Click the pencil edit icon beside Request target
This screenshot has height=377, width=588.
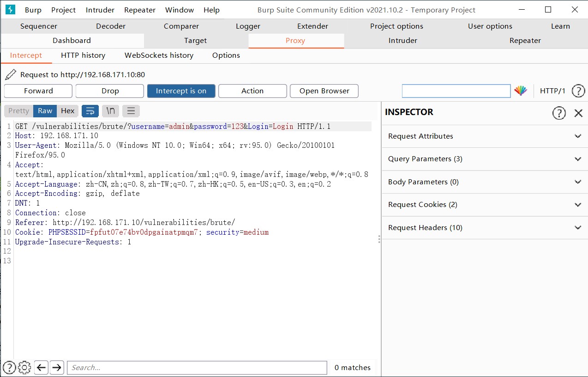(x=11, y=74)
